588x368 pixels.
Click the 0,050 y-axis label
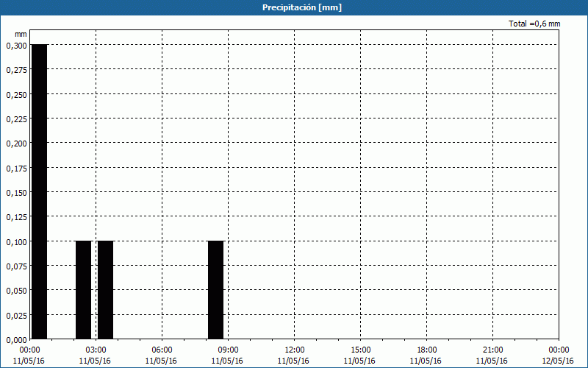coord(16,291)
